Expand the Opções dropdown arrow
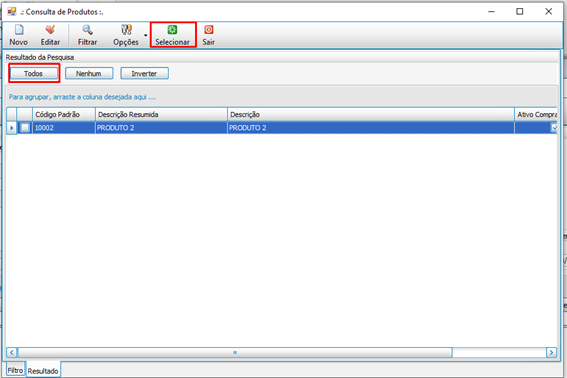567x378 pixels. click(145, 35)
